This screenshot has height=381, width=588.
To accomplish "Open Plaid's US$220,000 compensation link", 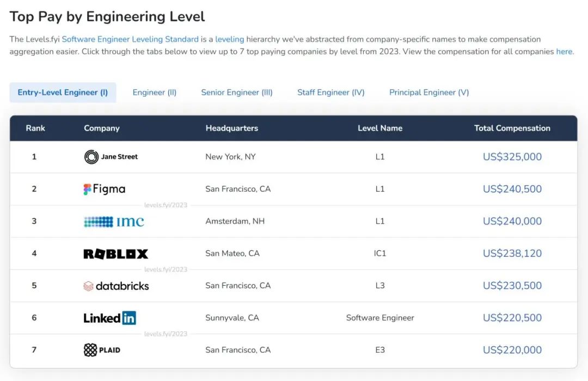I will click(x=512, y=350).
